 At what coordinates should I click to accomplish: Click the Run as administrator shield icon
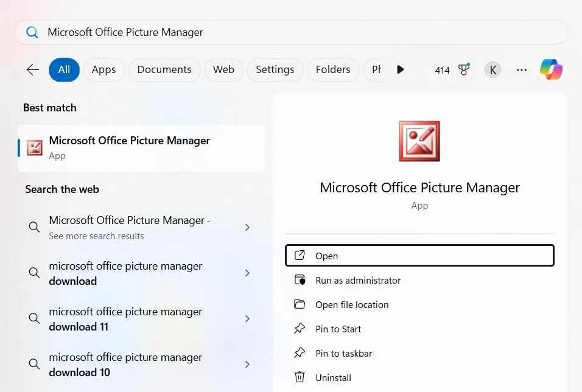[x=300, y=280]
